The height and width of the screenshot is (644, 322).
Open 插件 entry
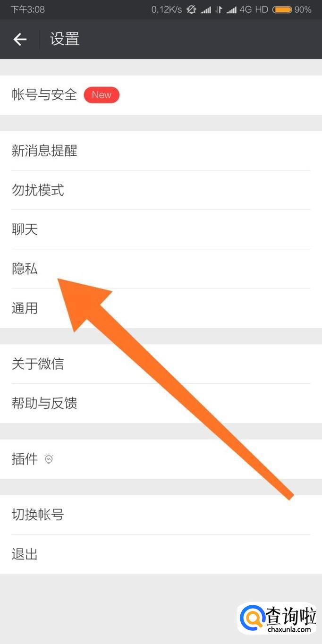[x=161, y=459]
